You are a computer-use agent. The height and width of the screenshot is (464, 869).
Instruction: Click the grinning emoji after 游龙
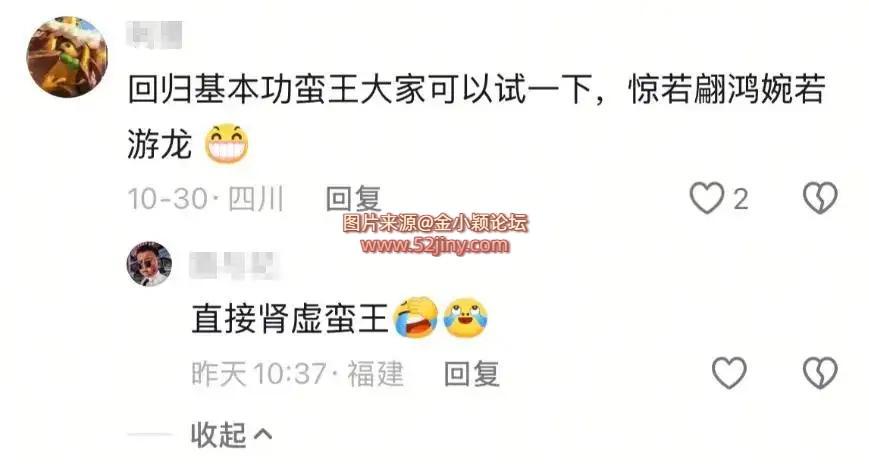(227, 144)
